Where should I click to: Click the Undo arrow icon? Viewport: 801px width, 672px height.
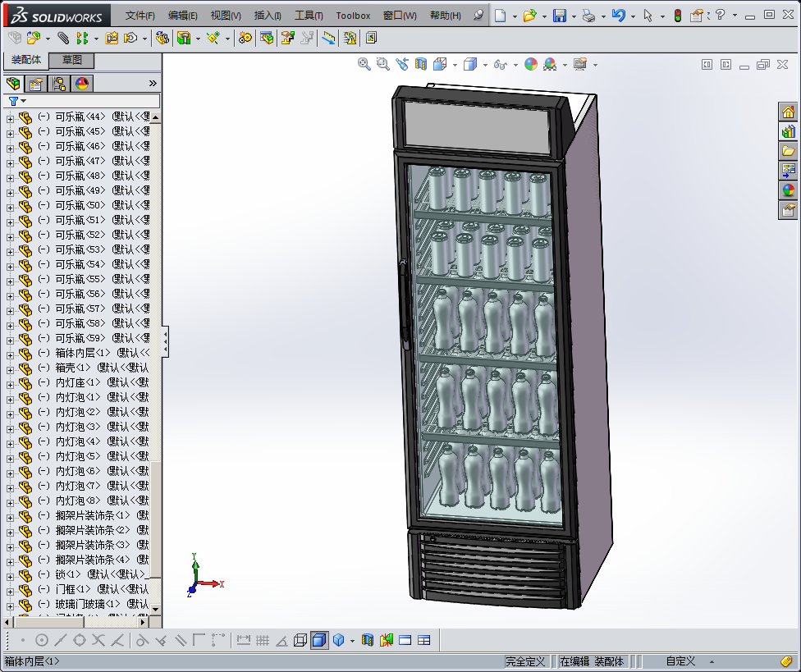(619, 16)
